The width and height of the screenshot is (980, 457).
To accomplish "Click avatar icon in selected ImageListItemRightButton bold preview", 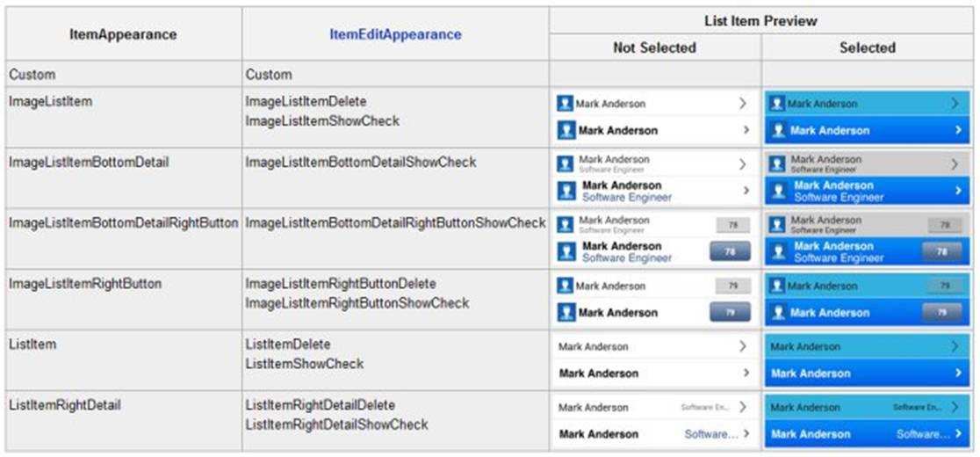I will (778, 312).
